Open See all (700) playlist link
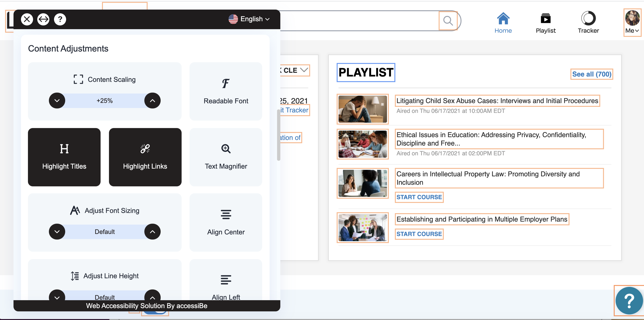Viewport: 644px width, 320px height. pyautogui.click(x=592, y=74)
